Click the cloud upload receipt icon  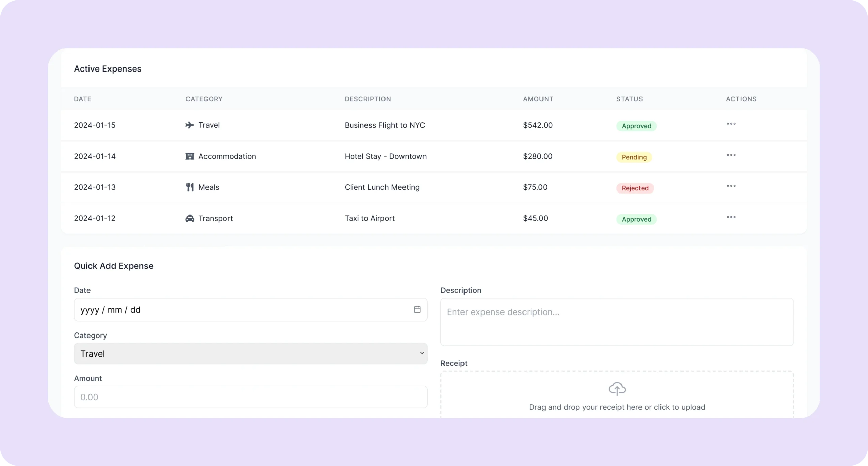coord(617,389)
